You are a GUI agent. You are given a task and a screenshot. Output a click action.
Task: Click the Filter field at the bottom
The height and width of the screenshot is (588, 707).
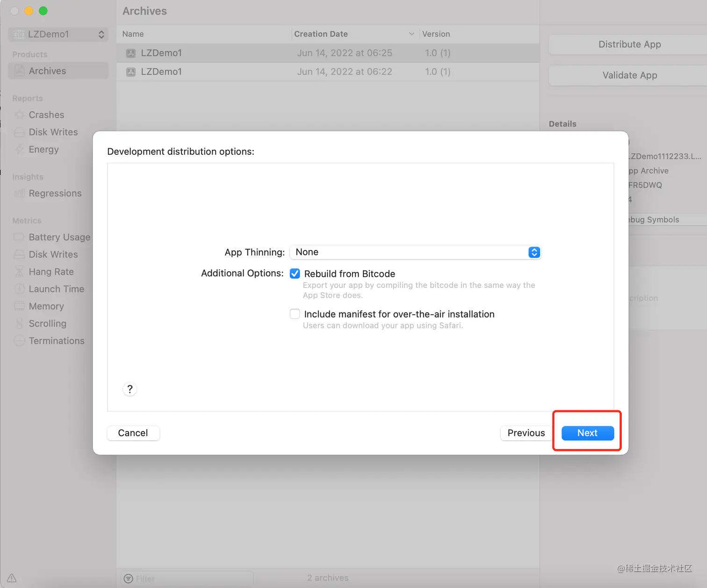pyautogui.click(x=188, y=579)
